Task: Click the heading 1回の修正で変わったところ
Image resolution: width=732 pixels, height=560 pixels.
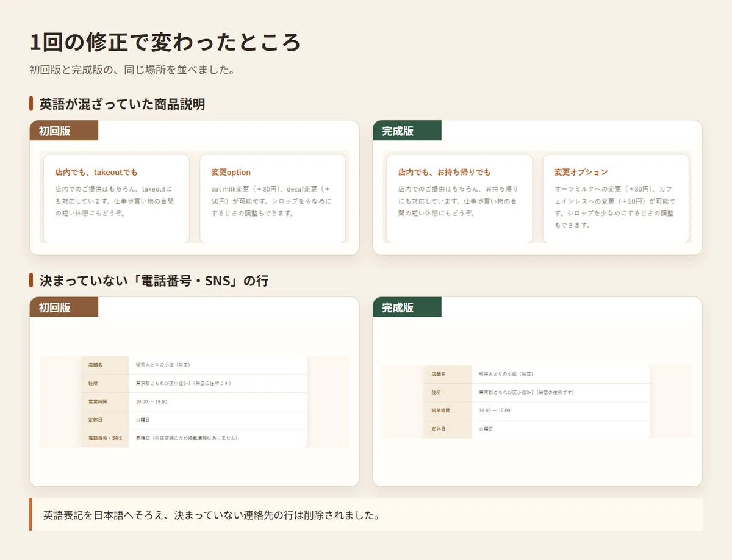Action: [x=165, y=43]
